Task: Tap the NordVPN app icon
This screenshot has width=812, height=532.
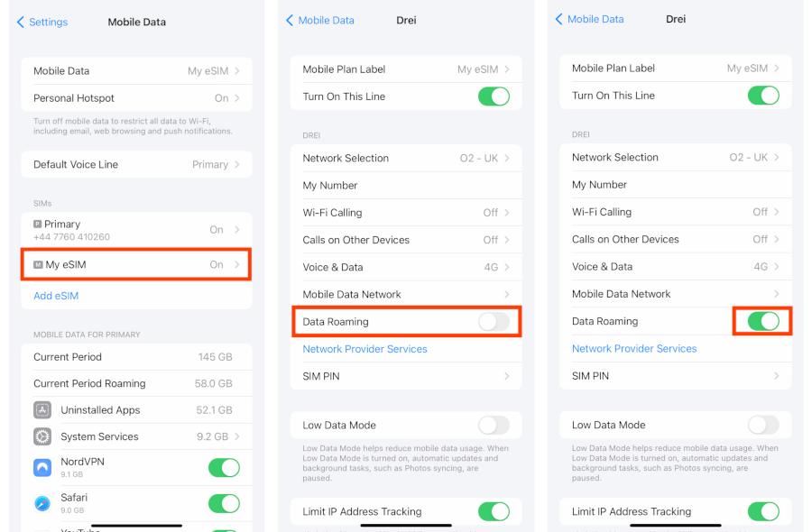Action: 42,468
